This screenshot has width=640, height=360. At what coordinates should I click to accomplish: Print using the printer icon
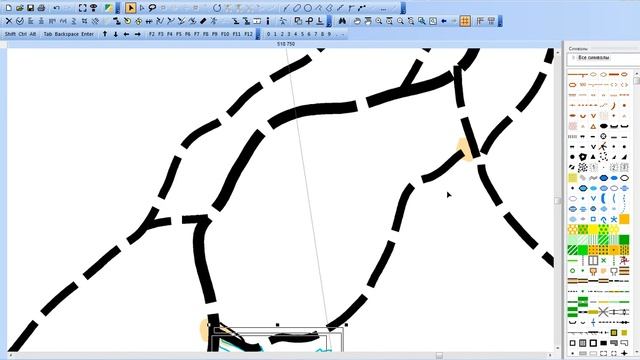pos(42,8)
